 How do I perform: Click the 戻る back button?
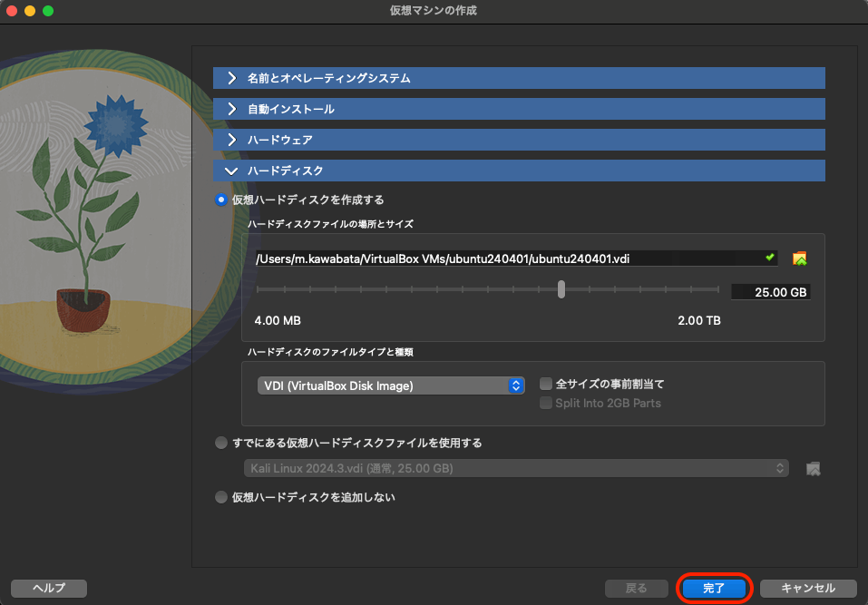(x=636, y=588)
